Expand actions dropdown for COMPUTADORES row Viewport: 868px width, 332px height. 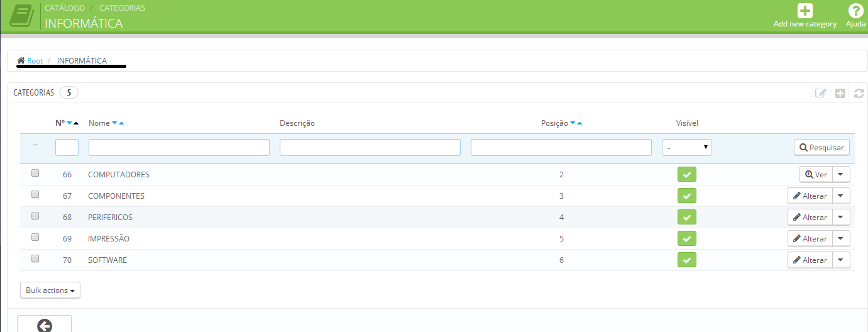pyautogui.click(x=841, y=175)
